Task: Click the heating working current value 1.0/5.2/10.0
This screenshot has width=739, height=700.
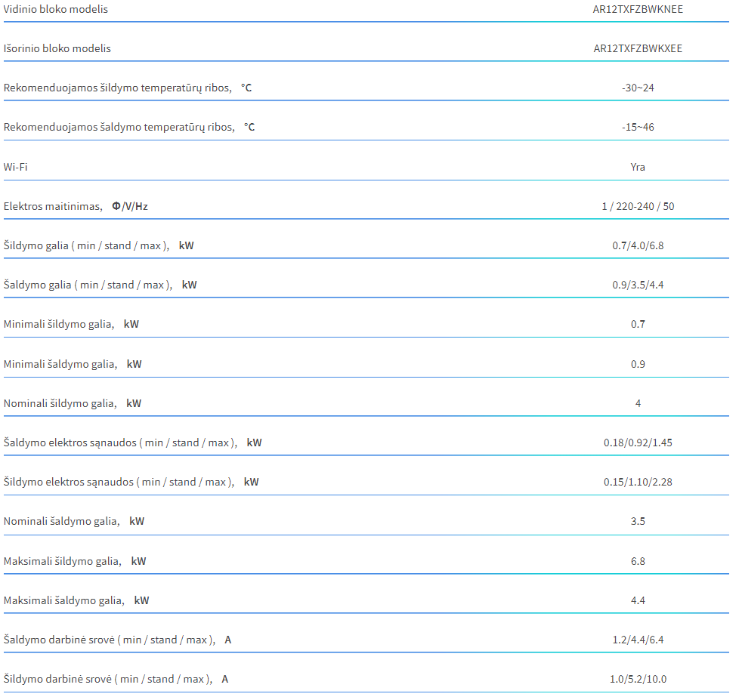Action: (638, 679)
